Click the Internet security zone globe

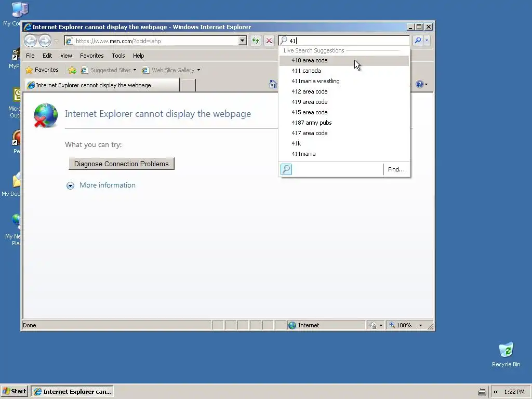coord(292,325)
